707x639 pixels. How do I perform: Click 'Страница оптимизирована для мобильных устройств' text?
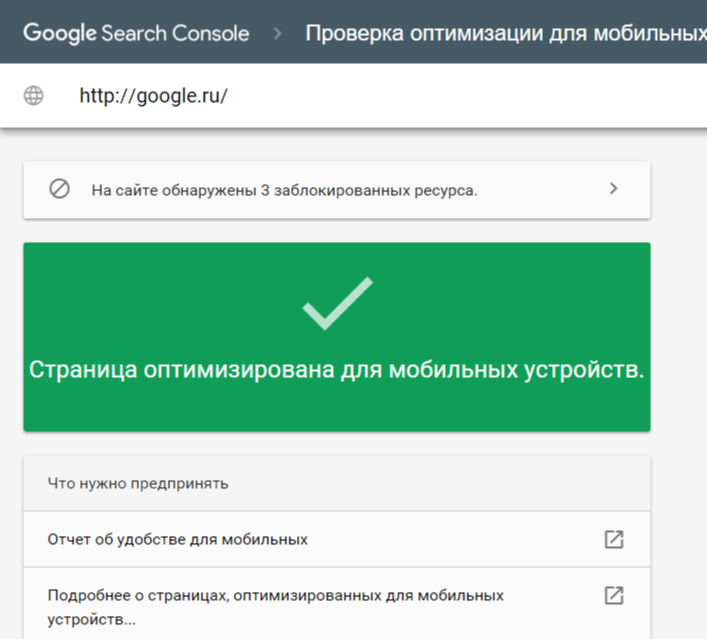coord(336,370)
